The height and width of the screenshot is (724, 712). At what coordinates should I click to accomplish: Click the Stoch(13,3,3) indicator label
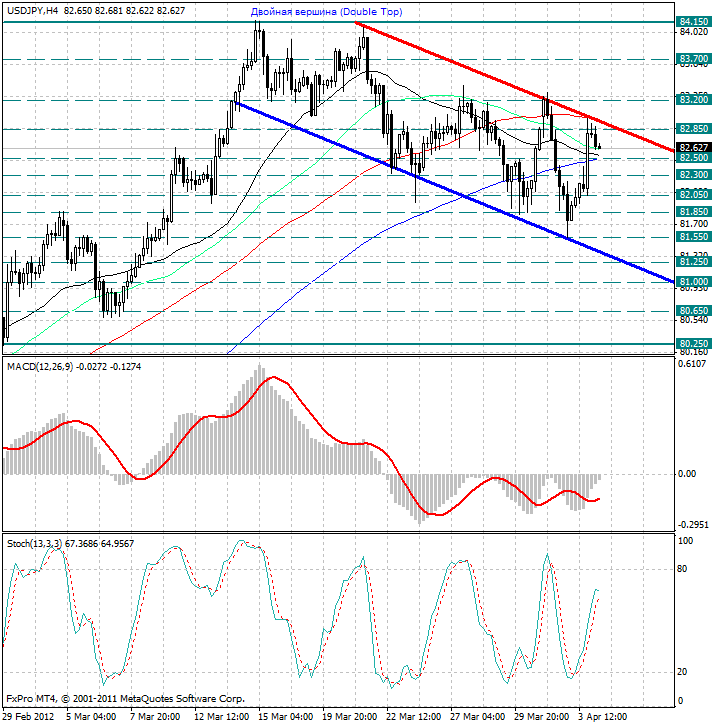coord(34,544)
